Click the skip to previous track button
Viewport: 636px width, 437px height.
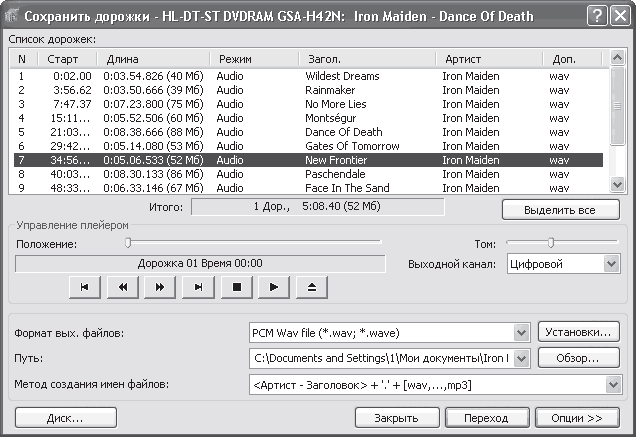[x=84, y=287]
